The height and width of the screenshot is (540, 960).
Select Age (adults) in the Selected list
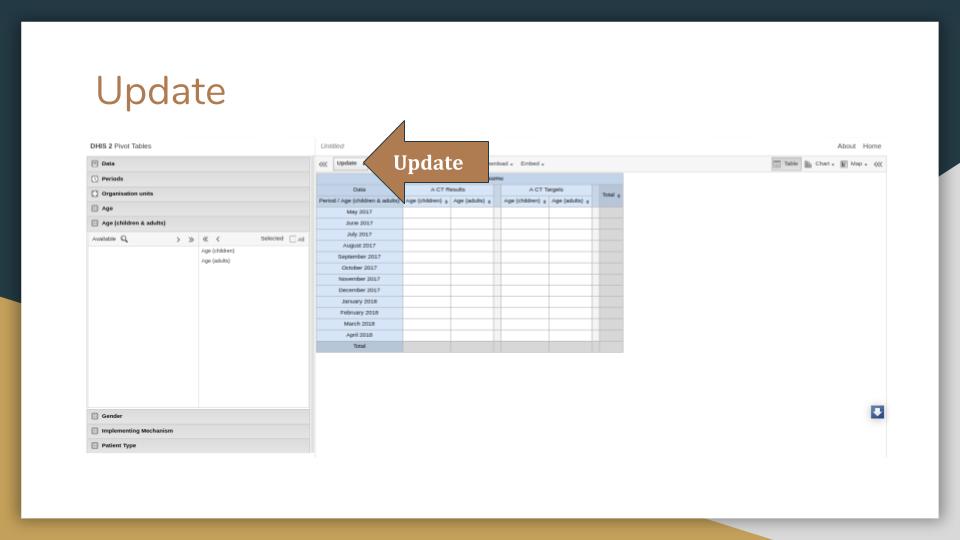pyautogui.click(x=216, y=261)
